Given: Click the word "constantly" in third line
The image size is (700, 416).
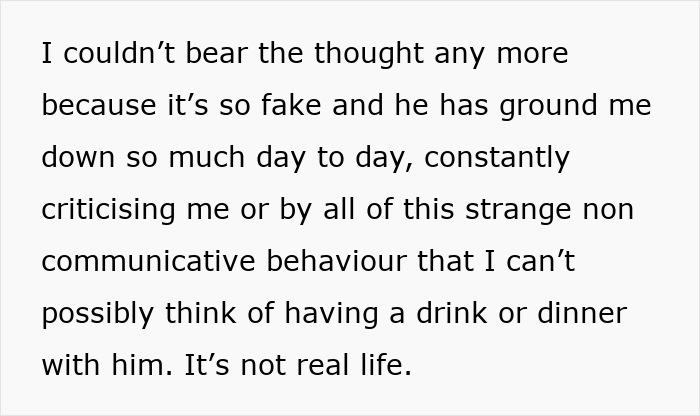Looking at the screenshot, I should (x=497, y=159).
